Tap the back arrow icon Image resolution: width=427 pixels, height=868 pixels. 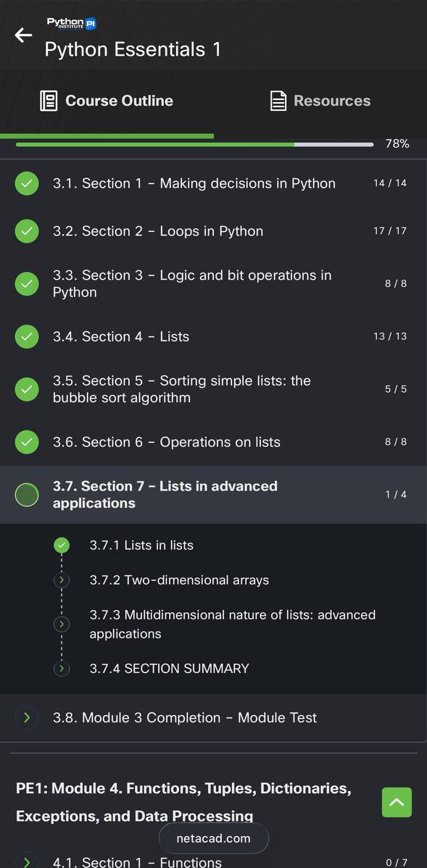coord(23,36)
